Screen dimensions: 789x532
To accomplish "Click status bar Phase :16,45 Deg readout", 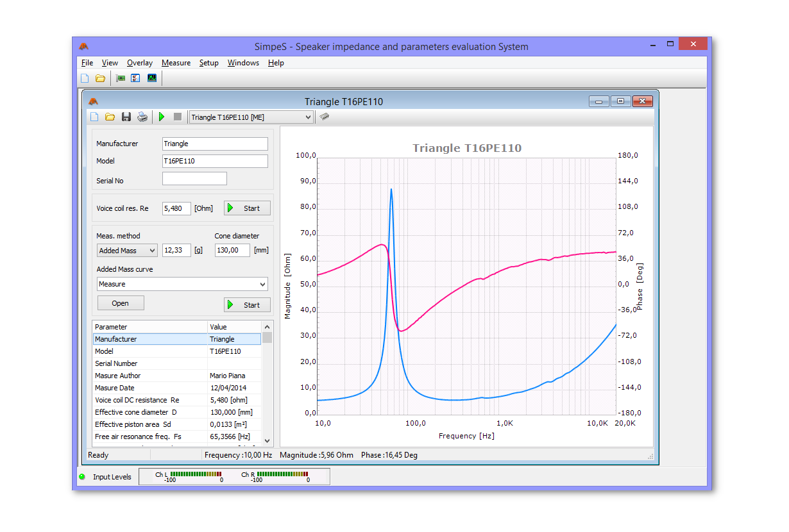I will click(x=389, y=455).
